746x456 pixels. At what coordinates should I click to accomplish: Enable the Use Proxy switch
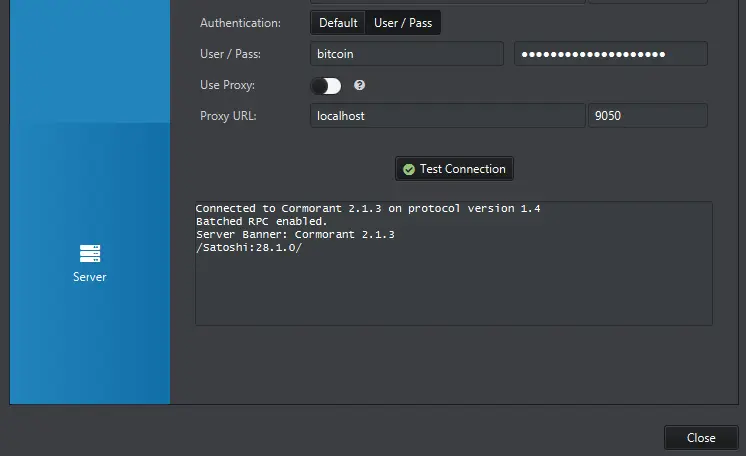pos(326,86)
